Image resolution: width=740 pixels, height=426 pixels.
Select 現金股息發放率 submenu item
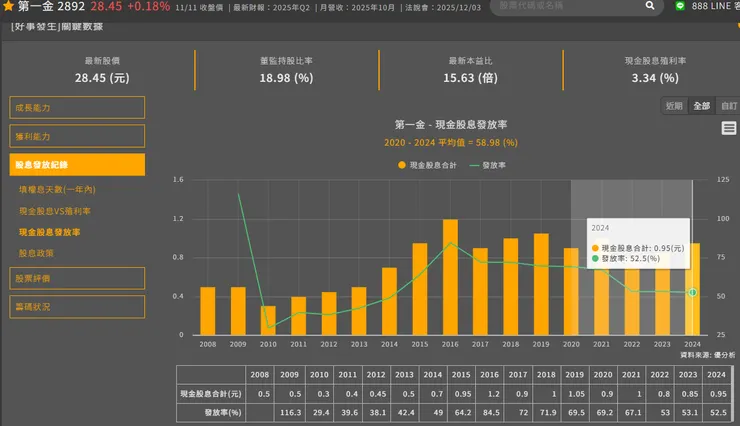tap(50, 232)
